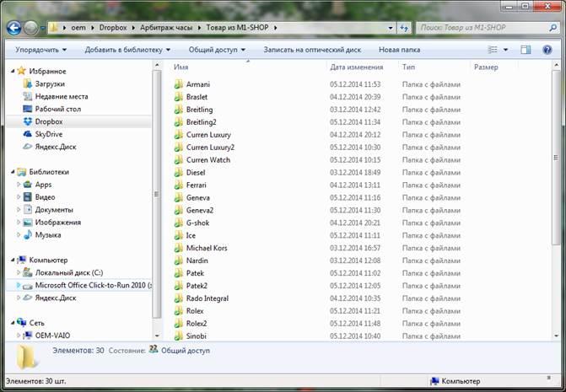Collapse the Избранное tree section

[x=13, y=71]
